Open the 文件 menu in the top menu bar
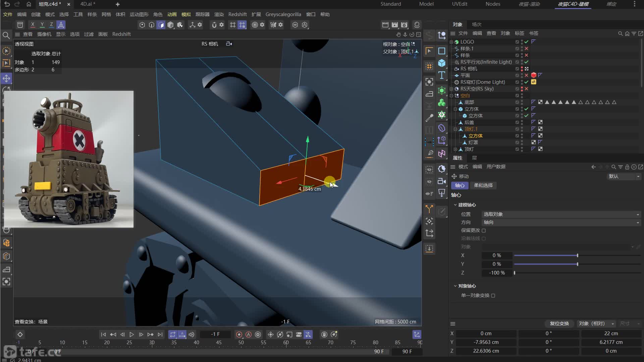 tap(7, 14)
